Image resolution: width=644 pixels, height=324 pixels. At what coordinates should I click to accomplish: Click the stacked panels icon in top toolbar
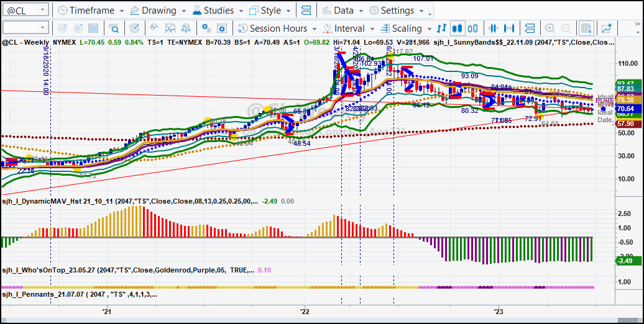coord(306,11)
